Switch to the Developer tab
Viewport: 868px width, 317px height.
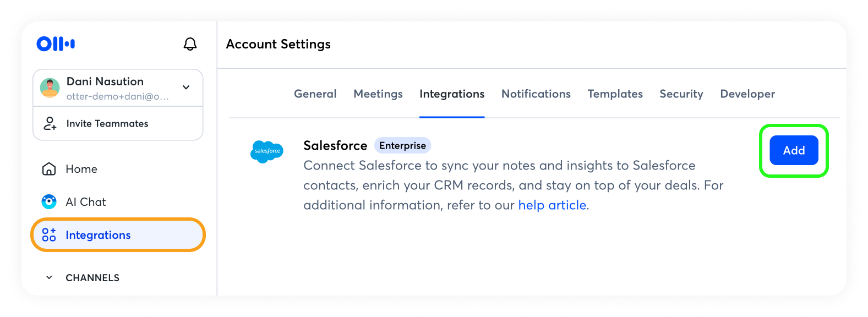tap(747, 94)
